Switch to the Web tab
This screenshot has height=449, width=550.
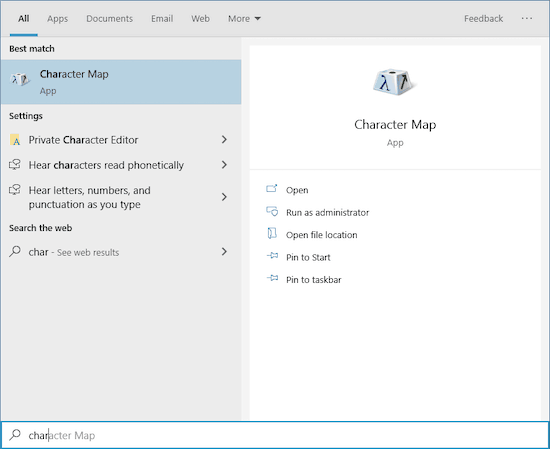(x=200, y=19)
